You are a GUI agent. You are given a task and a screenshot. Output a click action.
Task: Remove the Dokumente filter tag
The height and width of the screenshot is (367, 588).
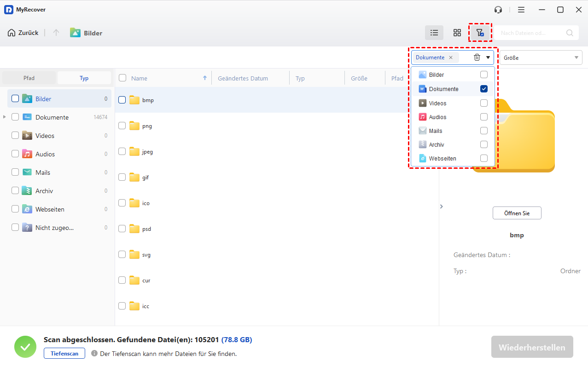[451, 57]
